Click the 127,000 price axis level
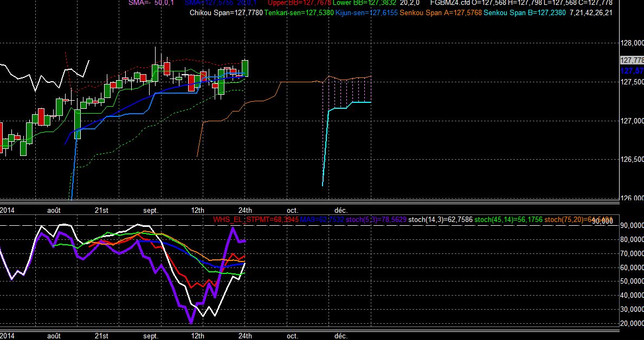Screen dimensions: 644x340 click(632, 121)
